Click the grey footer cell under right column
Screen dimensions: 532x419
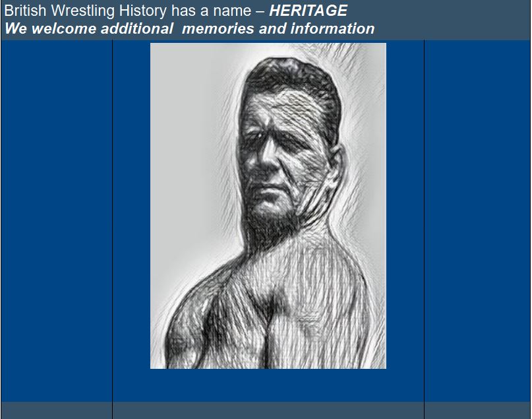coord(477,410)
